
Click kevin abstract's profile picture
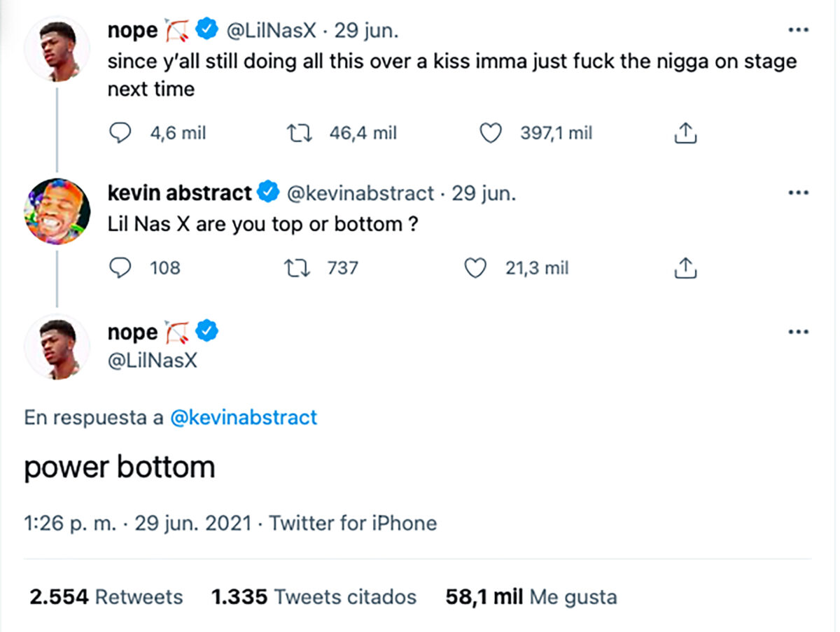(x=57, y=211)
